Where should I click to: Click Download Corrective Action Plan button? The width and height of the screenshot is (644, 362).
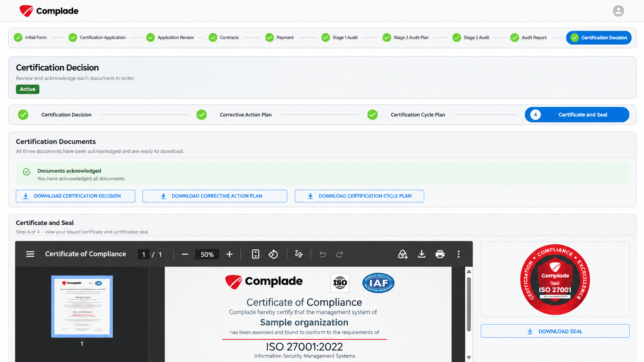tap(215, 196)
